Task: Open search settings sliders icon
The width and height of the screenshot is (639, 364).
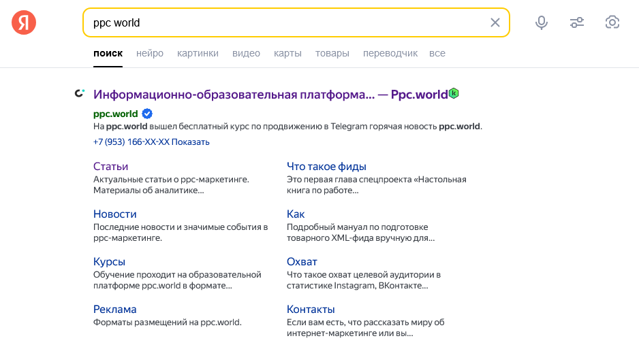Action: (577, 22)
